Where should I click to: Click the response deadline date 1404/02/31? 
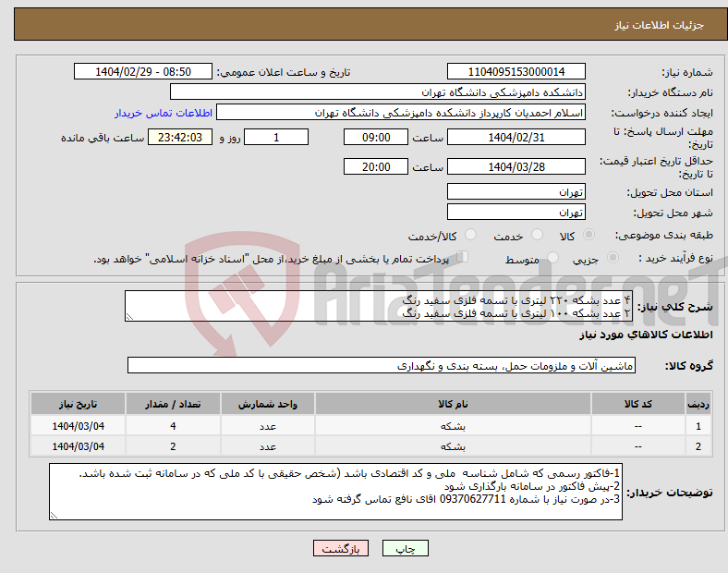click(x=516, y=137)
